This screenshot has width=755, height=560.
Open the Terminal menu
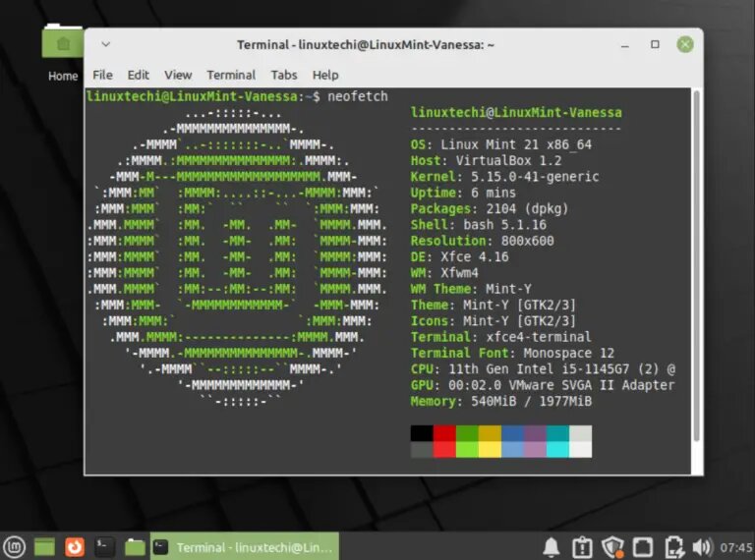point(231,75)
